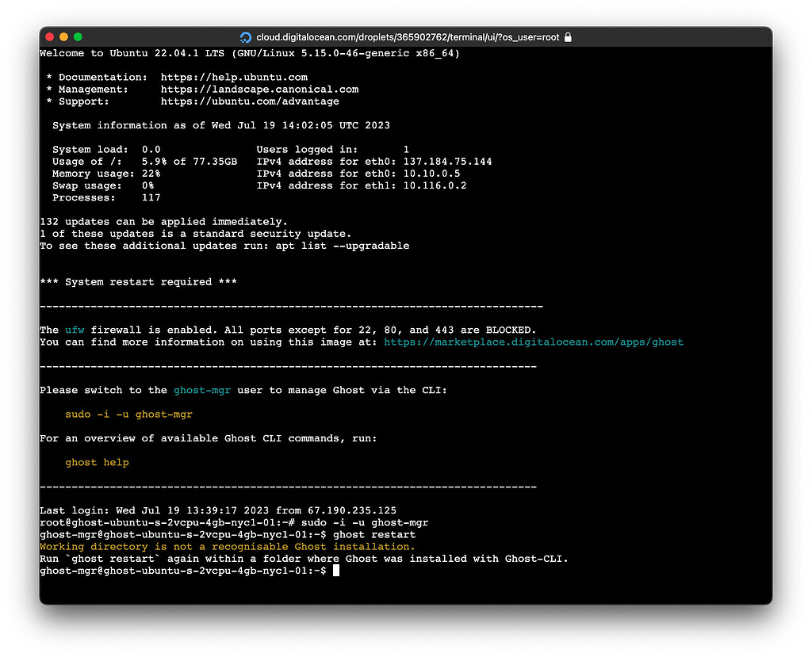Click the padlock security icon in the address bar
The width and height of the screenshot is (812, 657).
click(568, 37)
